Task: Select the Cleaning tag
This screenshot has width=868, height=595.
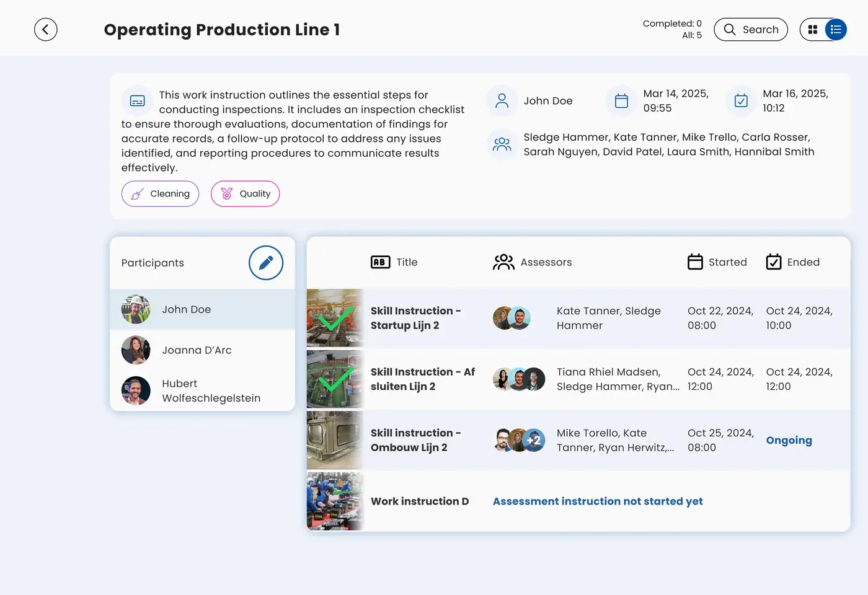Action: pos(160,194)
